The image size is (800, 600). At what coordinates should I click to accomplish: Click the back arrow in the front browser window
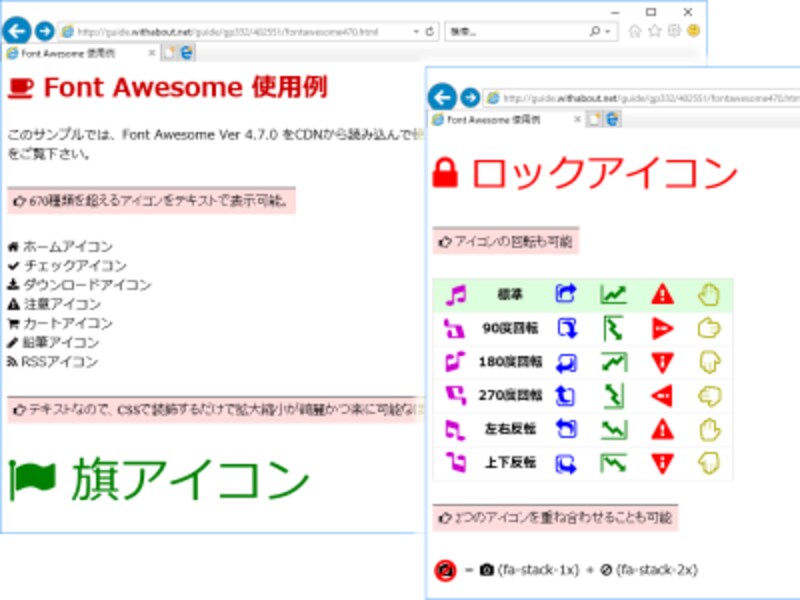pyautogui.click(x=442, y=97)
